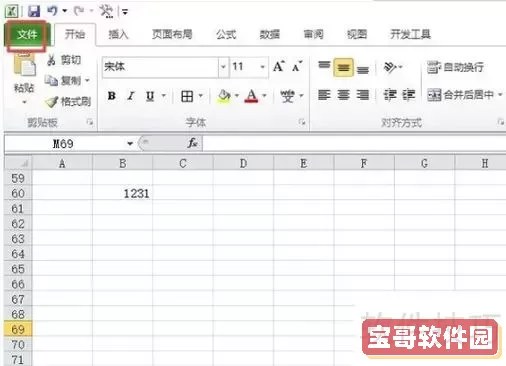506x366 pixels.
Task: Select column E header
Action: 303,163
